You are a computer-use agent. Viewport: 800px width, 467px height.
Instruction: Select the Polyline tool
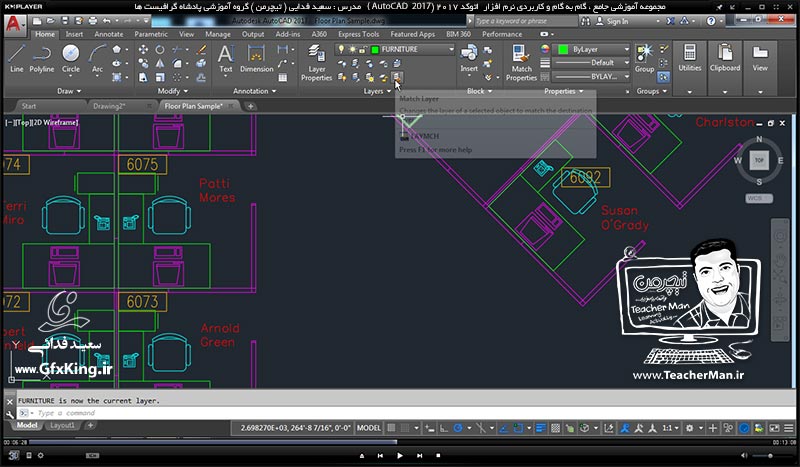tap(41, 58)
